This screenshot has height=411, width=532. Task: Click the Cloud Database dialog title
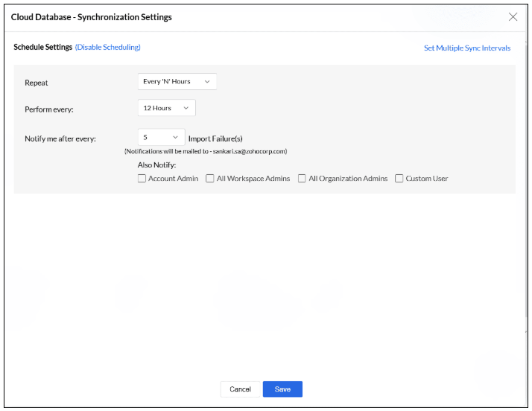[x=92, y=17]
